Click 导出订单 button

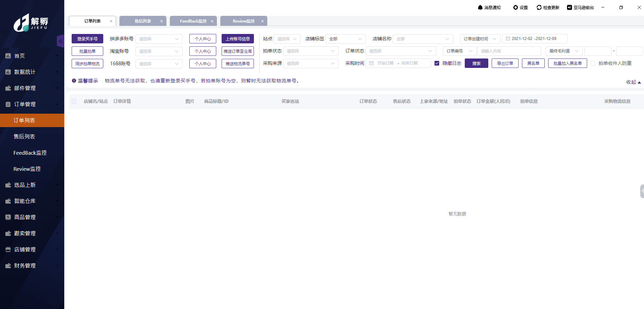[x=505, y=64]
